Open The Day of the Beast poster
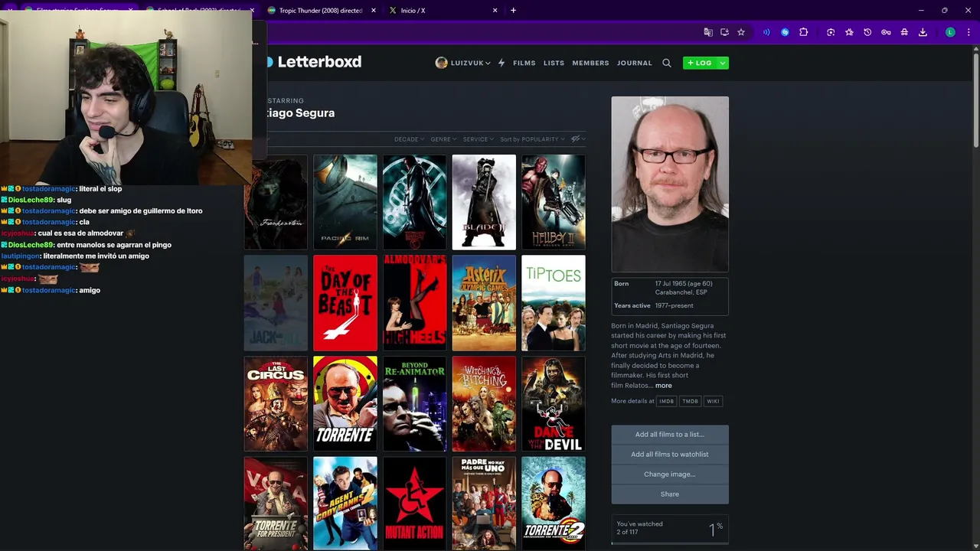Image resolution: width=980 pixels, height=551 pixels. click(x=345, y=303)
